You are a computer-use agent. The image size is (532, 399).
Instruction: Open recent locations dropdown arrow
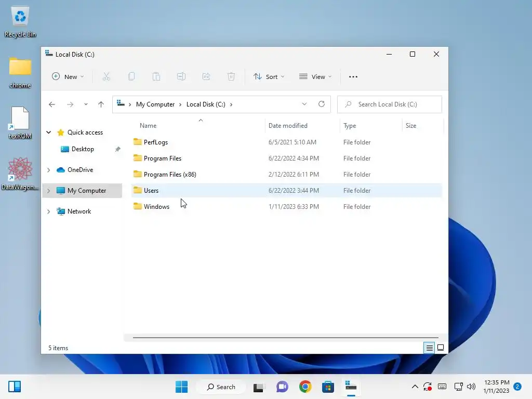tap(86, 104)
